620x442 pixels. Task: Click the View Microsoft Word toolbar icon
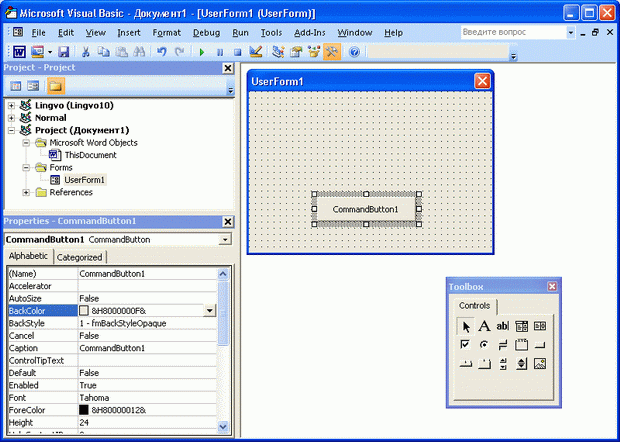[x=19, y=52]
